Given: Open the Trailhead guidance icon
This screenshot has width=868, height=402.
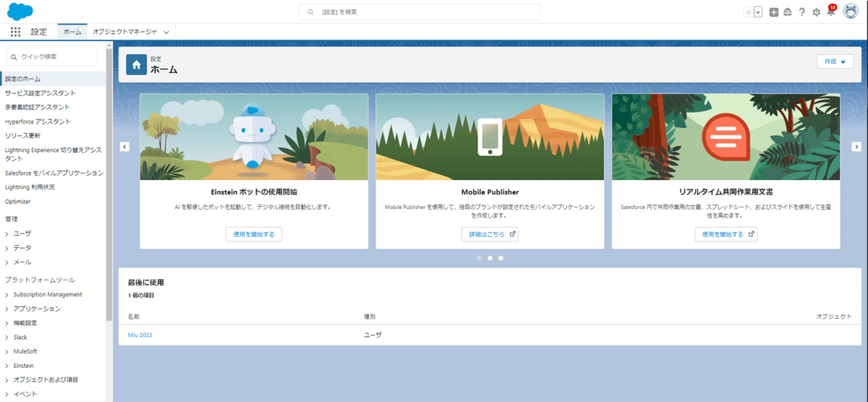Looking at the screenshot, I should coord(788,12).
